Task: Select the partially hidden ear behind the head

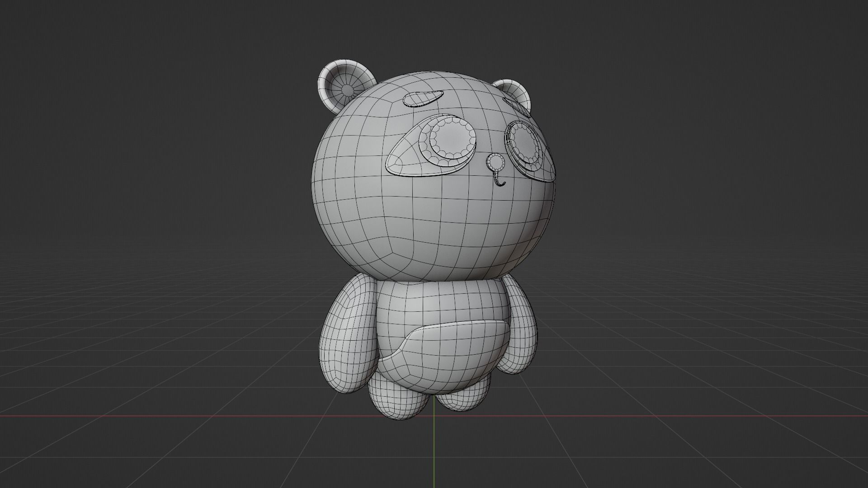Action: pos(513,94)
